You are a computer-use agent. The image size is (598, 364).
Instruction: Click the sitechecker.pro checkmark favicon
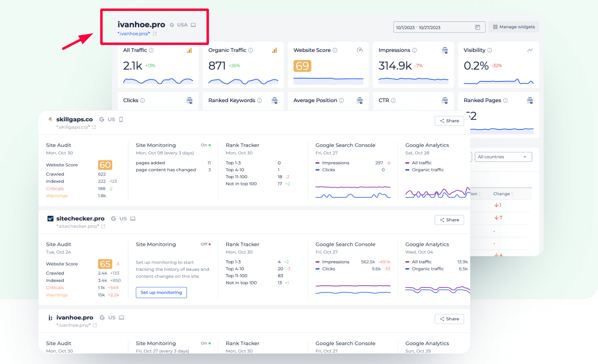[50, 218]
